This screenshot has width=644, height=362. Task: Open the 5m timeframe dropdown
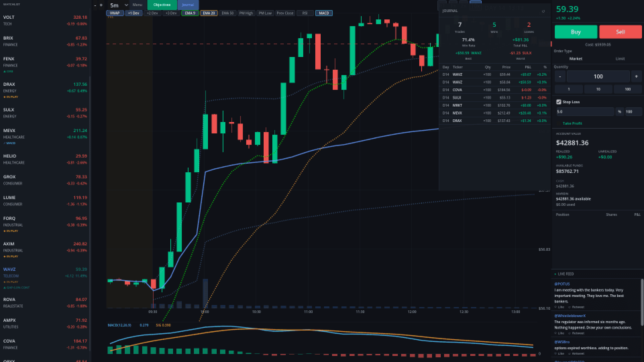[119, 5]
